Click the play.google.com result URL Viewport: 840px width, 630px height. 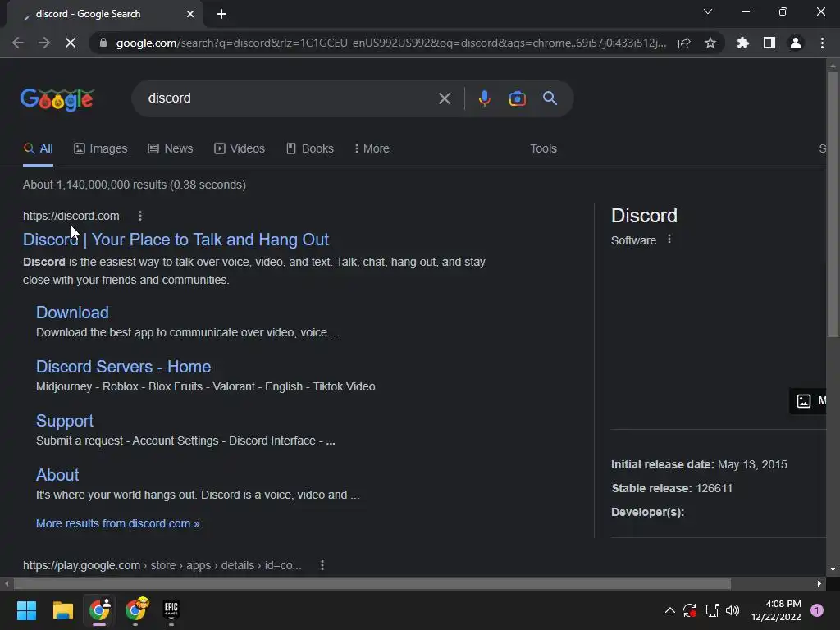point(162,566)
